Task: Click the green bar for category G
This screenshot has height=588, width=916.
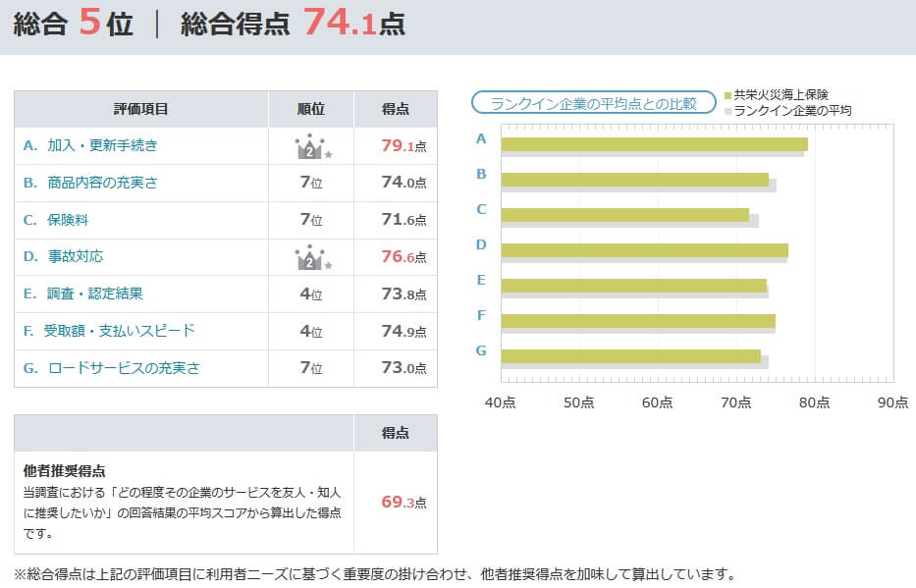Action: point(630,355)
